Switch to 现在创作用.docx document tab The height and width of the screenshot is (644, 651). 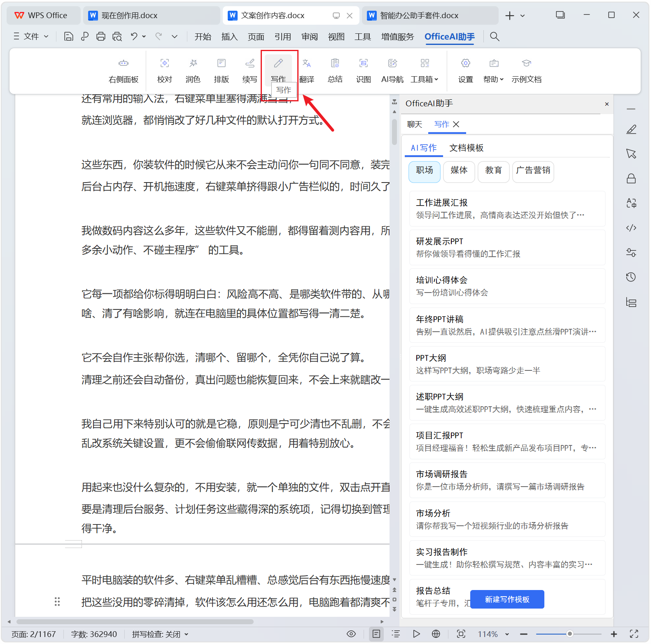(152, 16)
